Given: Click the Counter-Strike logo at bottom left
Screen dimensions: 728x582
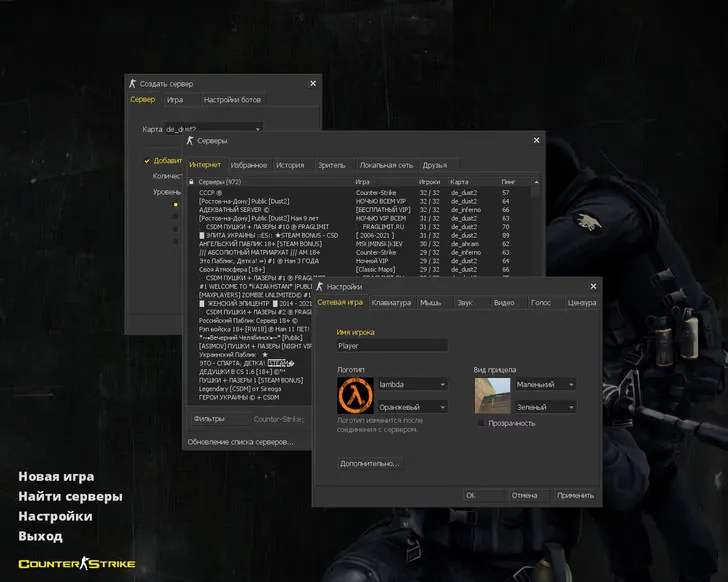Looking at the screenshot, I should point(76,564).
